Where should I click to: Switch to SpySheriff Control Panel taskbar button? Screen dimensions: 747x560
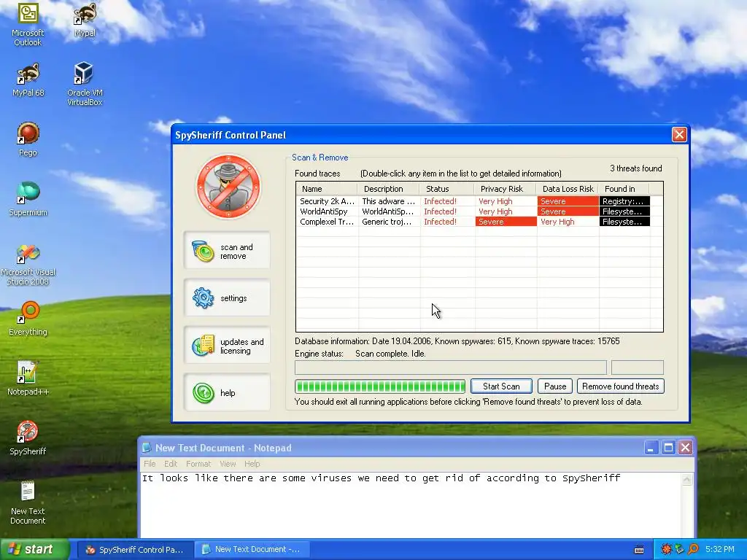click(x=135, y=550)
